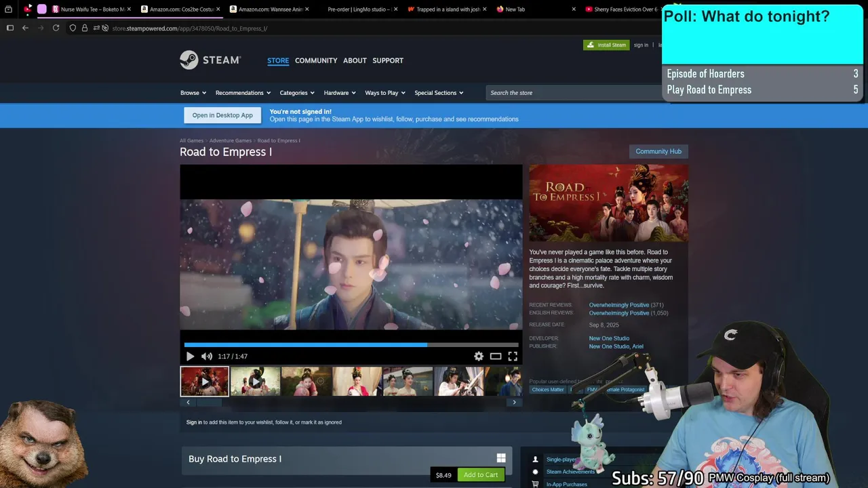Click the Windows platform icon
This screenshot has height=488, width=868.
(x=501, y=459)
